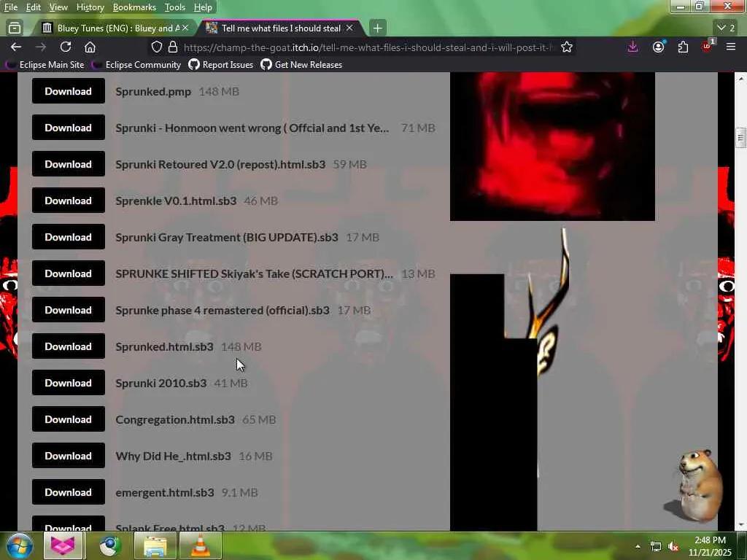The image size is (747, 560).
Task: Click the Congregation.html.sb3 file name
Action: pyautogui.click(x=175, y=419)
